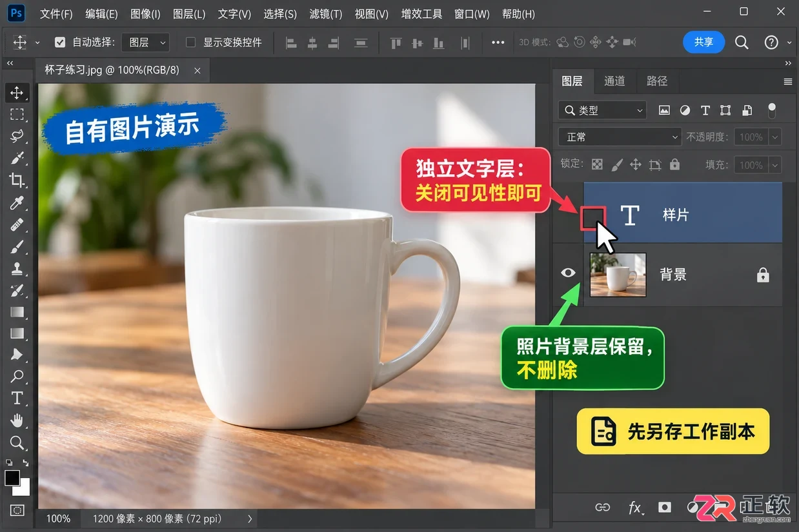Select the Lasso tool
The height and width of the screenshot is (532, 799).
17,136
